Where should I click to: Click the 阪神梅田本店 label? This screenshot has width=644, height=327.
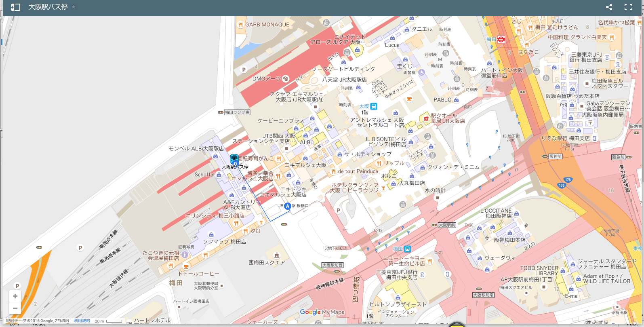click(510, 240)
